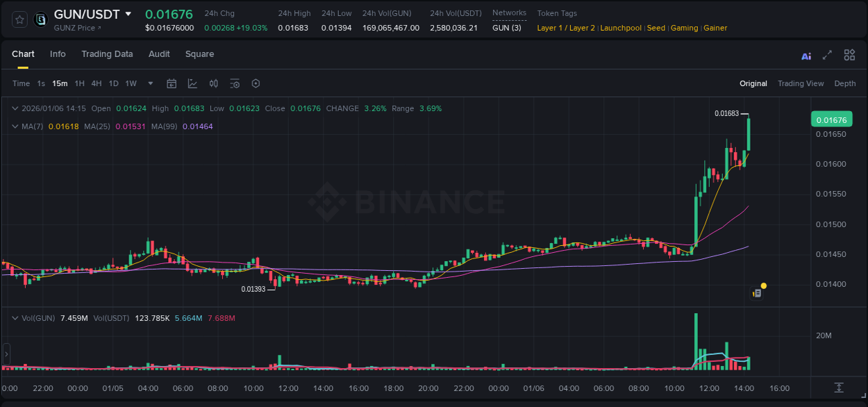This screenshot has height=407, width=868.
Task: Open the widgets layout icon
Action: click(x=849, y=54)
